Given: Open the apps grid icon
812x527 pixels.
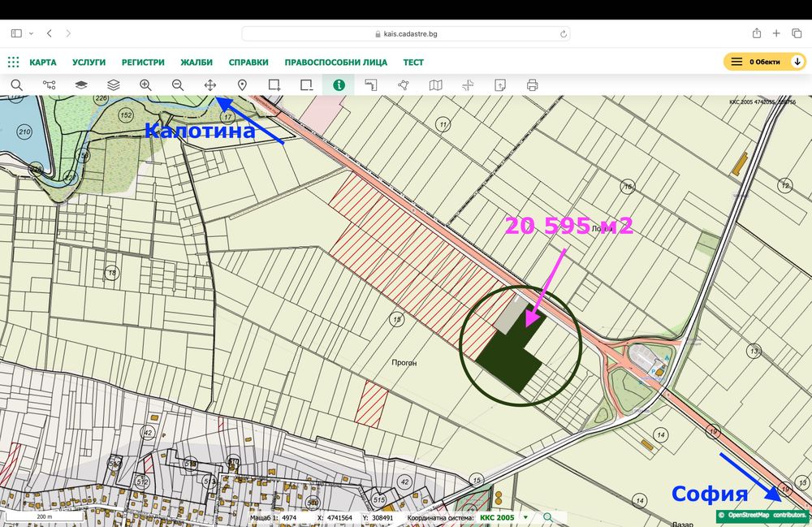Looking at the screenshot, I should (x=14, y=62).
